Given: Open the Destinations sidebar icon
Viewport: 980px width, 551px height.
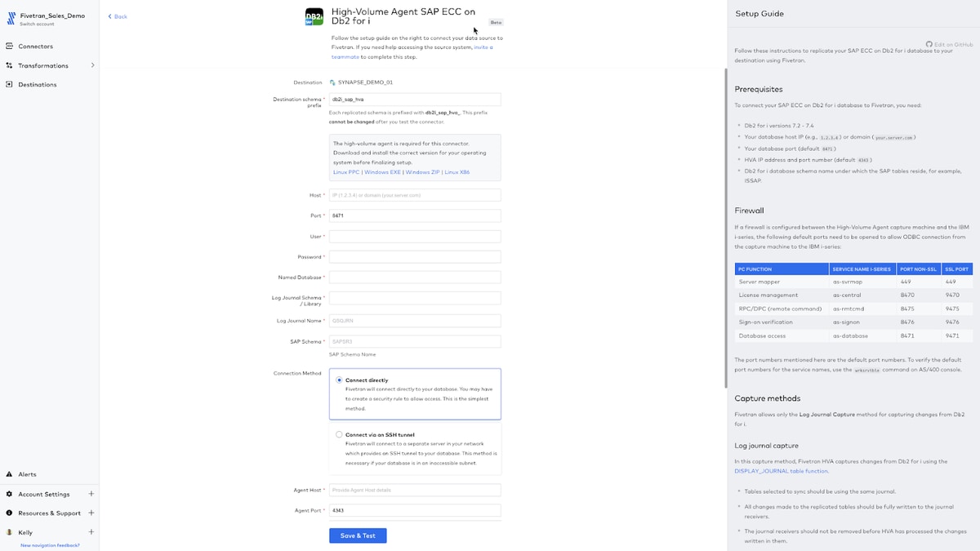Looking at the screenshot, I should pyautogui.click(x=9, y=84).
